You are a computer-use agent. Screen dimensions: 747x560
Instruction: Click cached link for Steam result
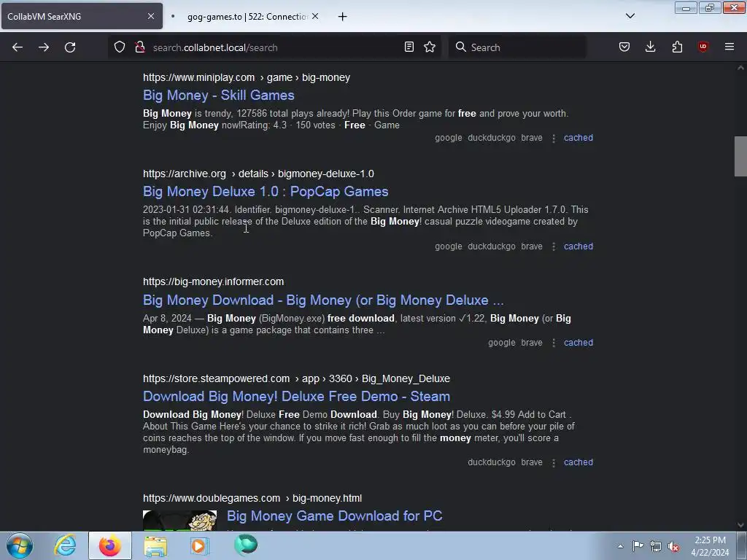pyautogui.click(x=578, y=462)
